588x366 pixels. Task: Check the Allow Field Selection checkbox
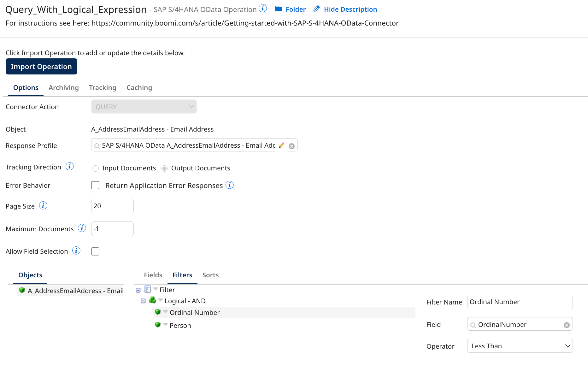pos(95,251)
